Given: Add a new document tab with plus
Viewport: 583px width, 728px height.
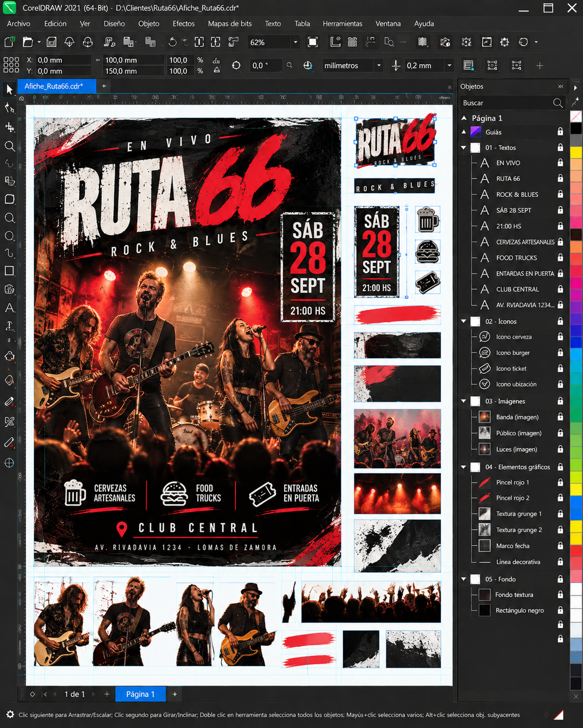Looking at the screenshot, I should click(x=104, y=86).
